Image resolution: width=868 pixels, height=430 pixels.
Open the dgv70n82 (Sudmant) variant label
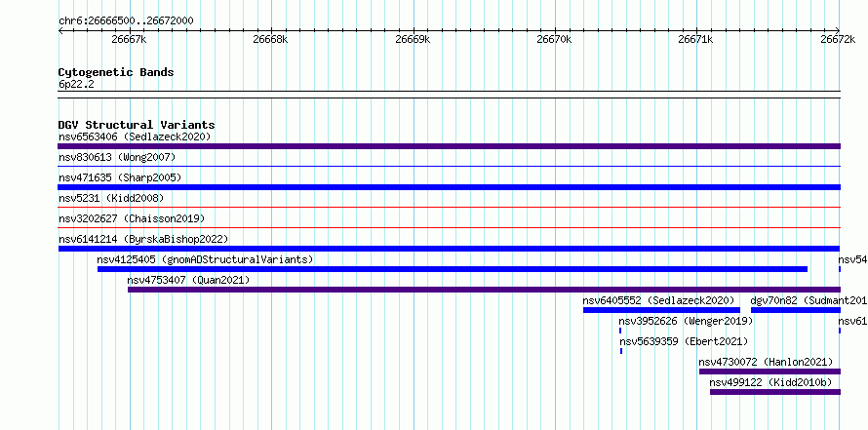point(809,300)
